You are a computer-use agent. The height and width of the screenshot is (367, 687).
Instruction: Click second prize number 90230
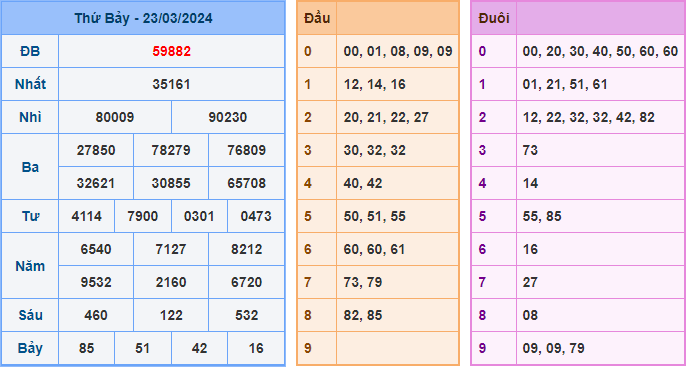click(x=228, y=117)
